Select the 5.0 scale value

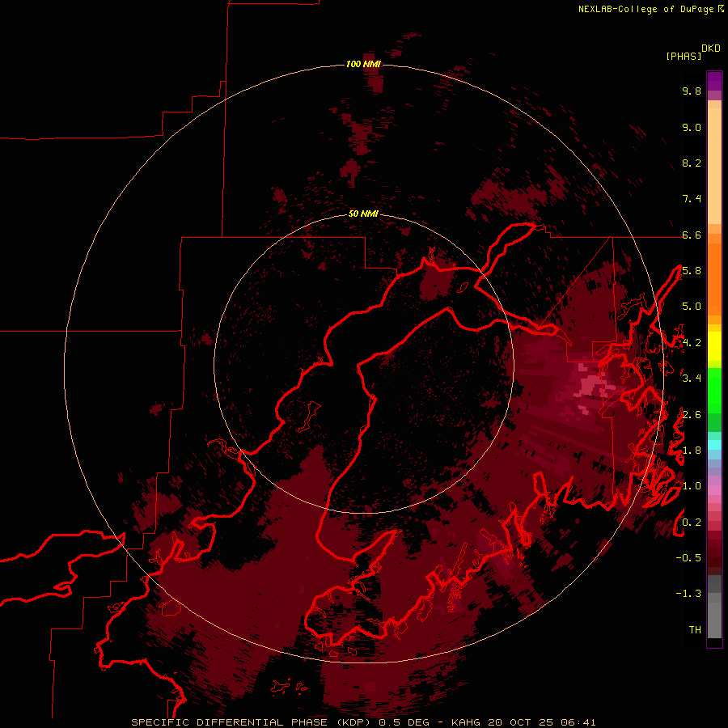[692, 307]
